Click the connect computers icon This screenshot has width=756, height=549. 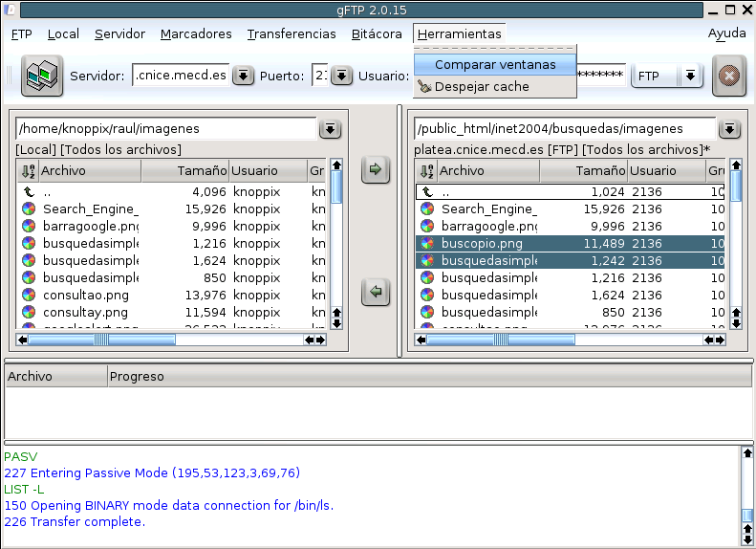point(42,76)
